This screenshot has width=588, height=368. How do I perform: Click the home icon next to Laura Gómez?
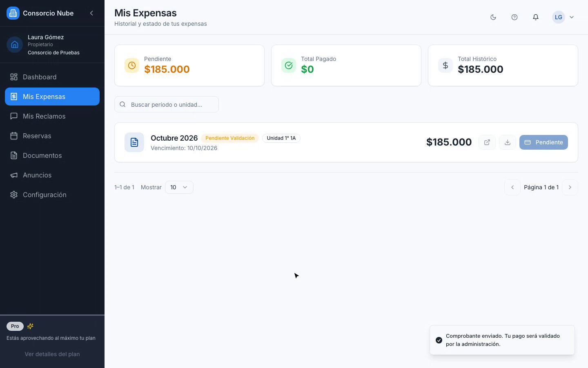[15, 45]
